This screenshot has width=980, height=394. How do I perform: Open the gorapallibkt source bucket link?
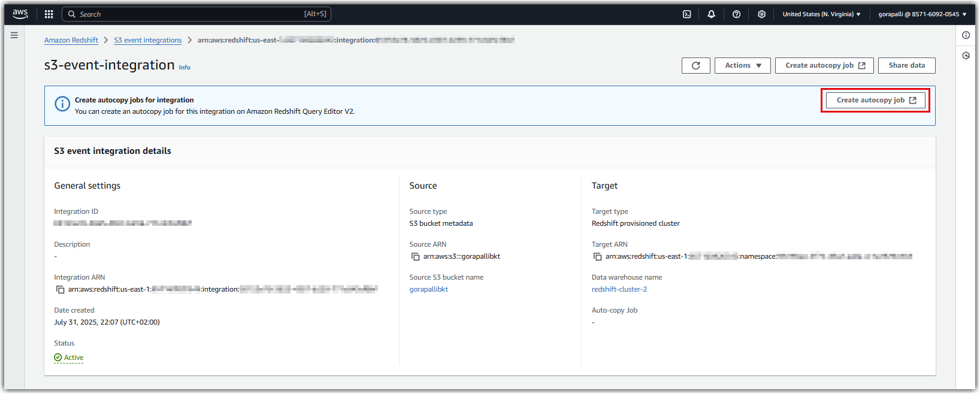pyautogui.click(x=429, y=289)
